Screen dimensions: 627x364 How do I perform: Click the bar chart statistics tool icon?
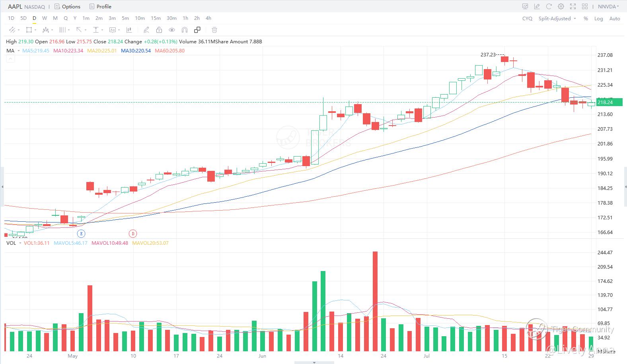[x=129, y=30]
